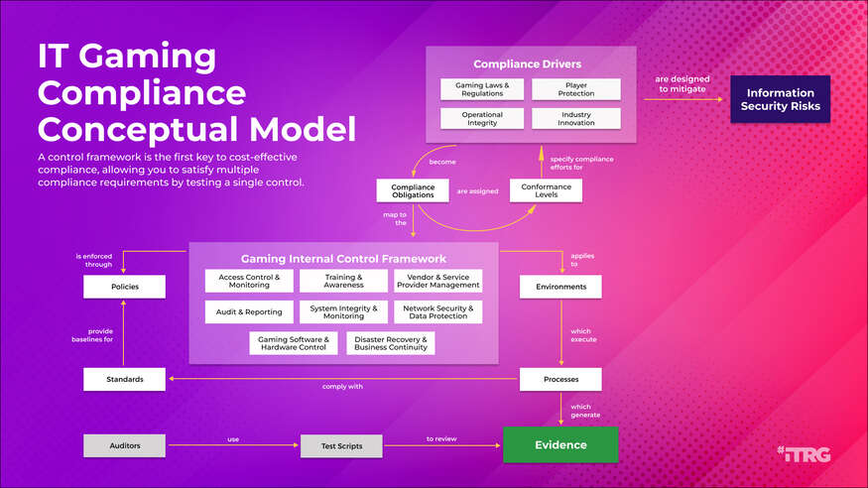Select the 'which generate' label
Viewport: 868px width, 488px height.
pos(585,411)
